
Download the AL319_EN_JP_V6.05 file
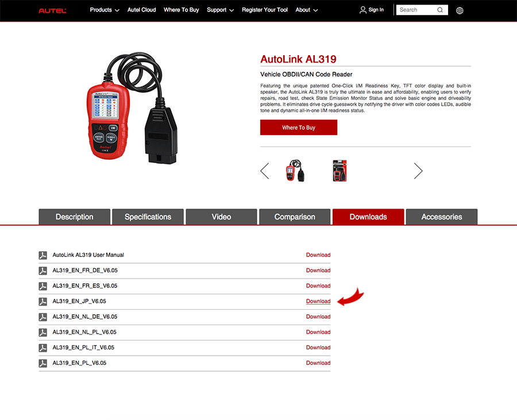coord(318,301)
